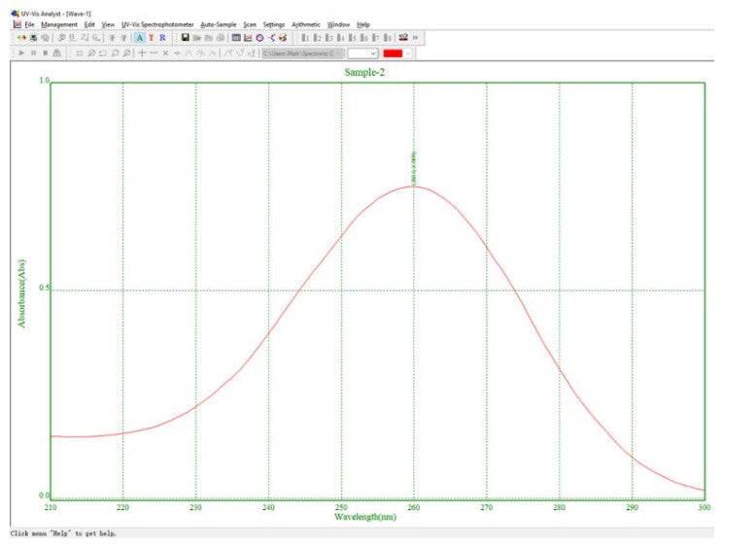The width and height of the screenshot is (756, 547).
Task: Click the Wavelength(nm) axis label
Action: pyautogui.click(x=365, y=517)
